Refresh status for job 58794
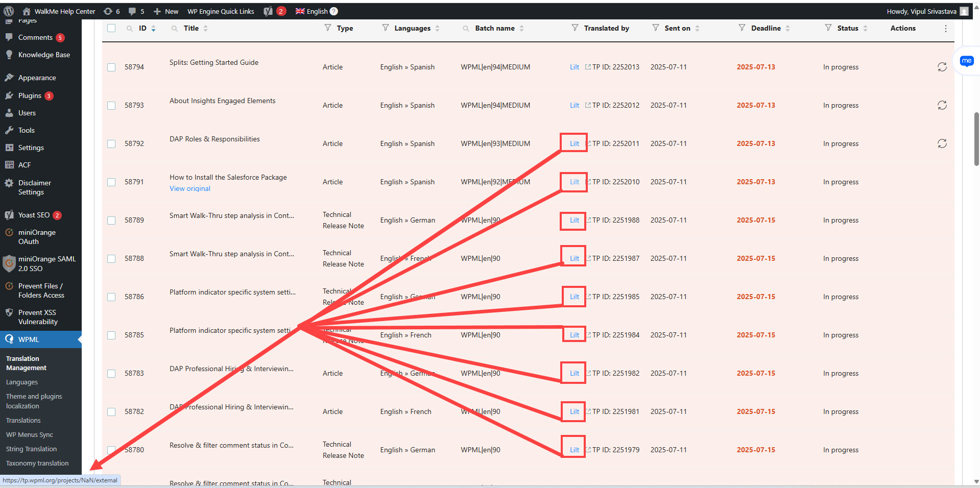The width and height of the screenshot is (980, 488). [x=942, y=67]
